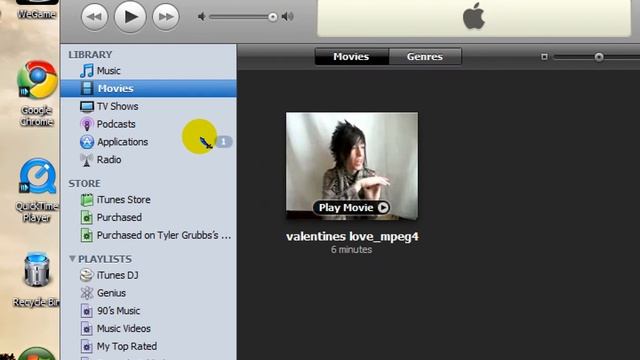The image size is (640, 360).
Task: Open the My Top Rated playlist icon
Action: pos(87,347)
